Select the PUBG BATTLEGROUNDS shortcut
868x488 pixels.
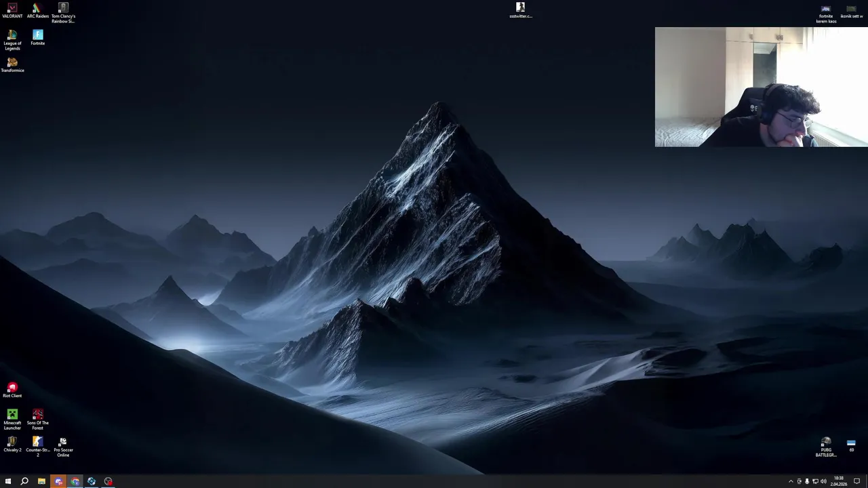click(826, 447)
